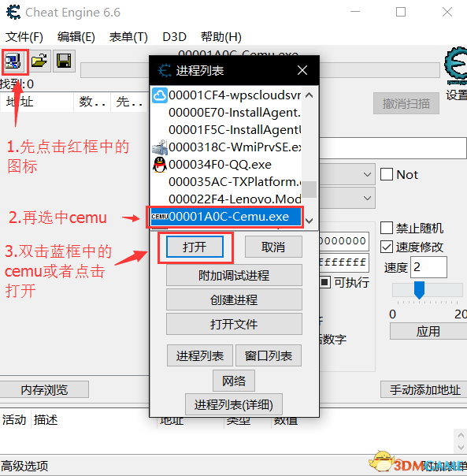
Task: Click the save floppy disk icon
Action: pyautogui.click(x=64, y=61)
